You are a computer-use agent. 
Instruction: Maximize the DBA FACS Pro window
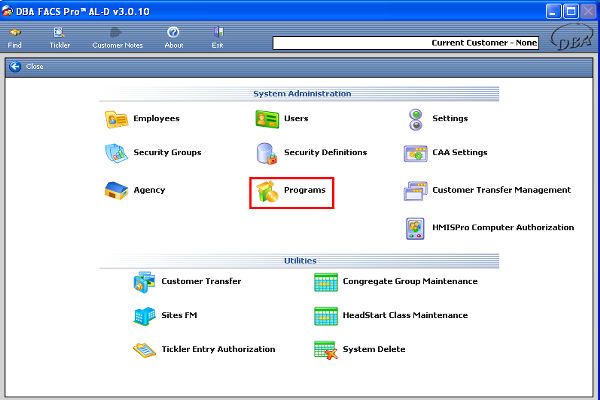[571, 11]
